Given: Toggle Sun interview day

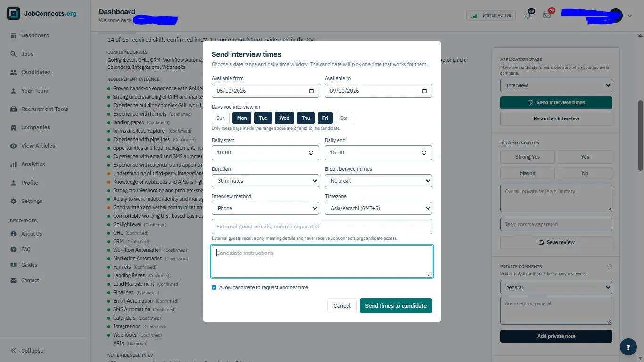Looking at the screenshot, I should coord(221,118).
